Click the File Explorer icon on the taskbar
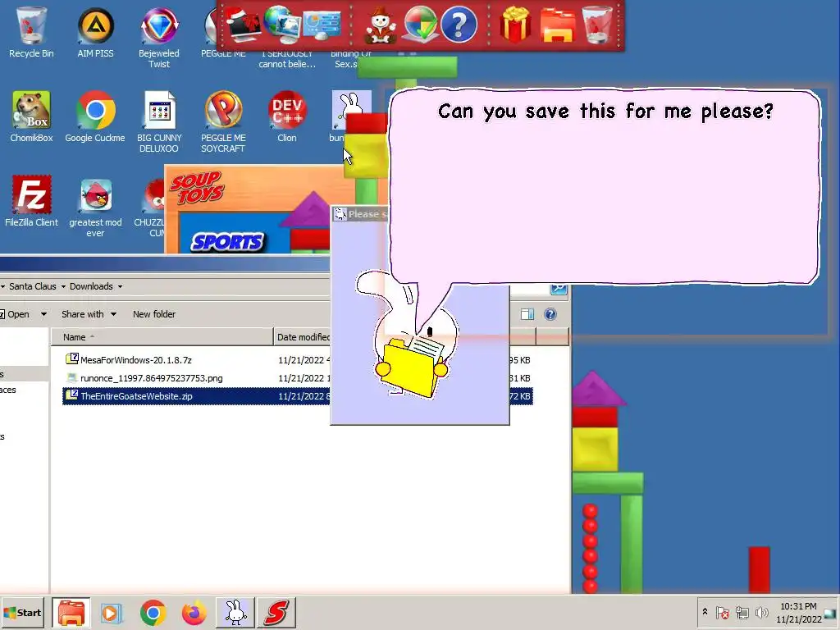840x630 pixels. click(x=71, y=612)
